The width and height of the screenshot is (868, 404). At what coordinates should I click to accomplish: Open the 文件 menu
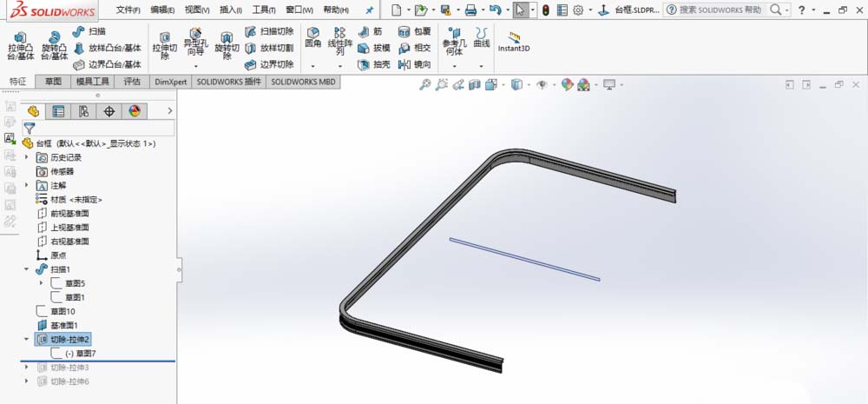(x=128, y=10)
